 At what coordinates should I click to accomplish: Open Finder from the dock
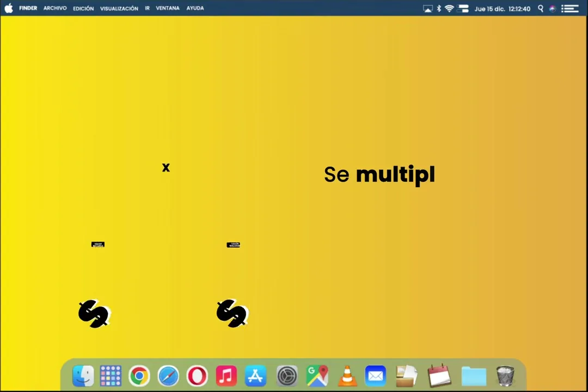click(83, 376)
